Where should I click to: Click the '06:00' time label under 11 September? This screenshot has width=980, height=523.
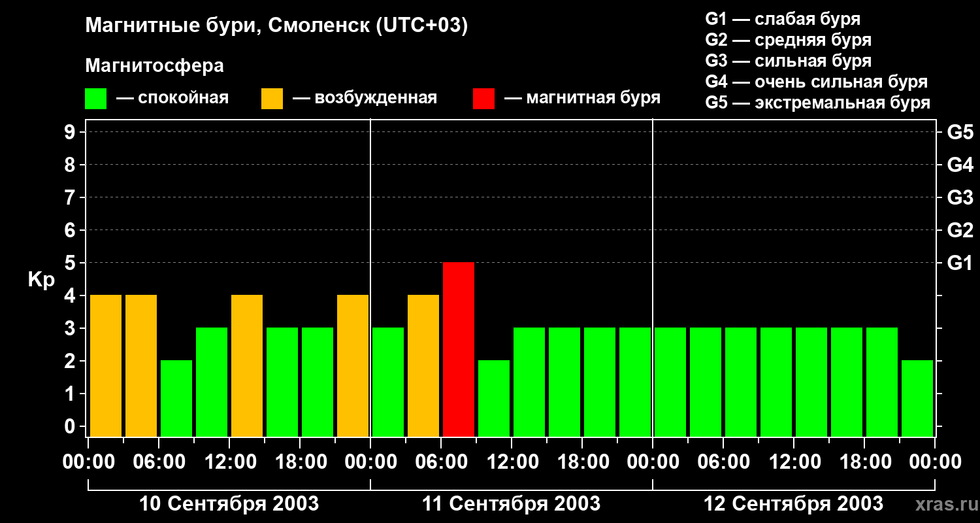pyautogui.click(x=441, y=462)
